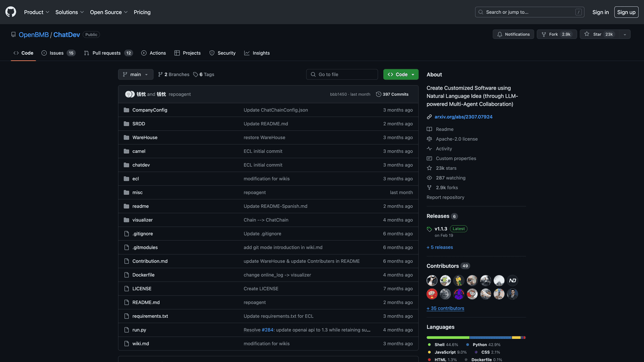Star the repository with Star button

pyautogui.click(x=599, y=34)
